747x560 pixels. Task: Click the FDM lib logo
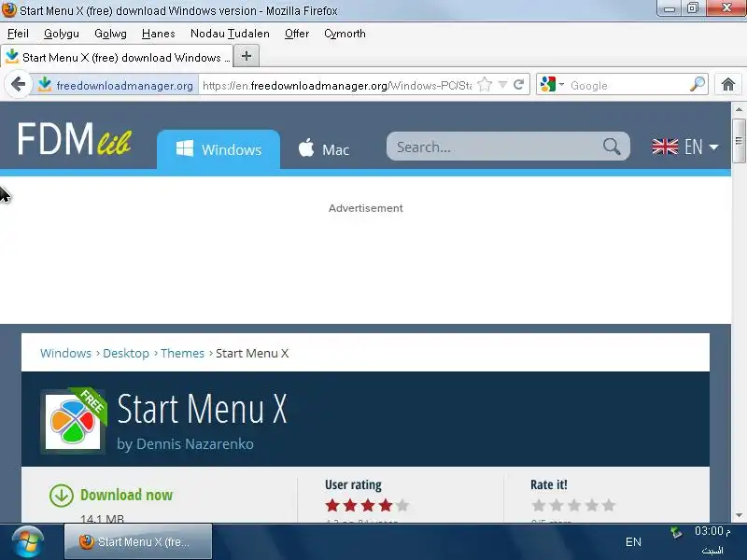coord(75,139)
